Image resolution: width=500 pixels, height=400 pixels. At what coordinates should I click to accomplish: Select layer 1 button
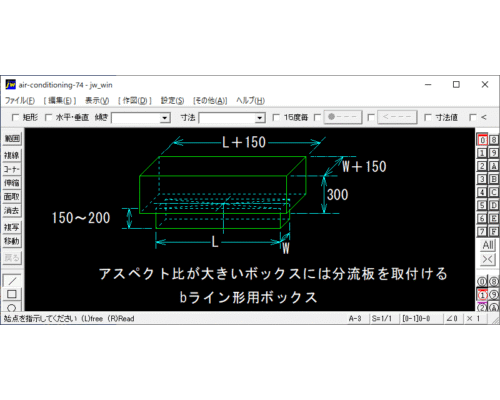tap(482, 153)
